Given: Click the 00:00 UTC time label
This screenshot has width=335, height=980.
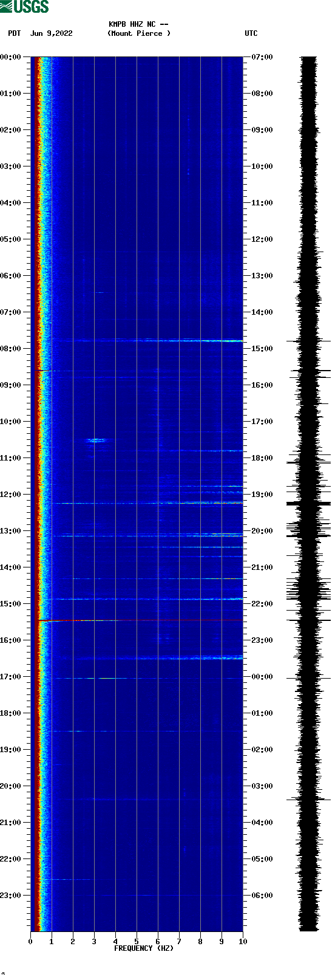Looking at the screenshot, I should 262,677.
